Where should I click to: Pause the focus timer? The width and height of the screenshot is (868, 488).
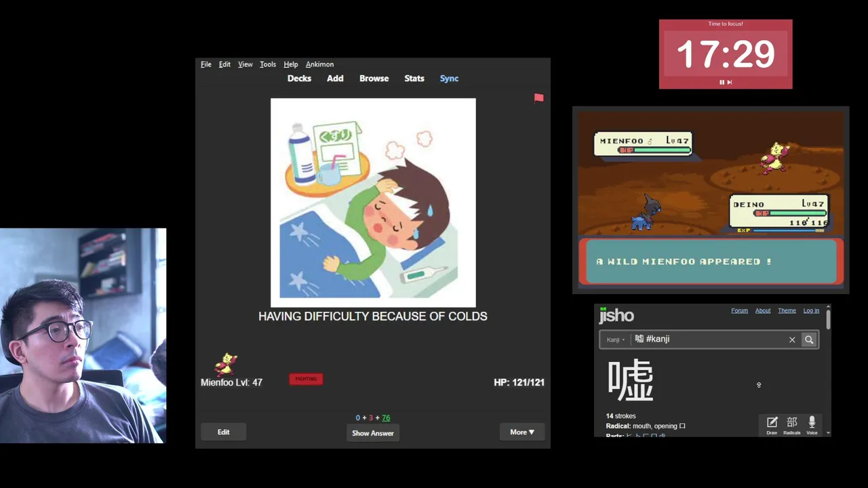[722, 82]
